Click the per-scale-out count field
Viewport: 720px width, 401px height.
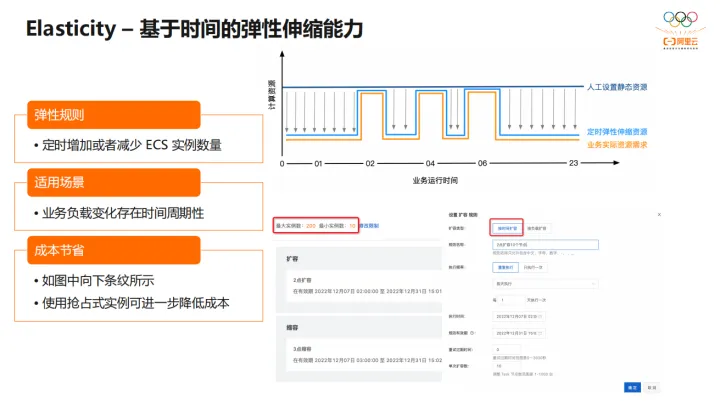click(506, 366)
